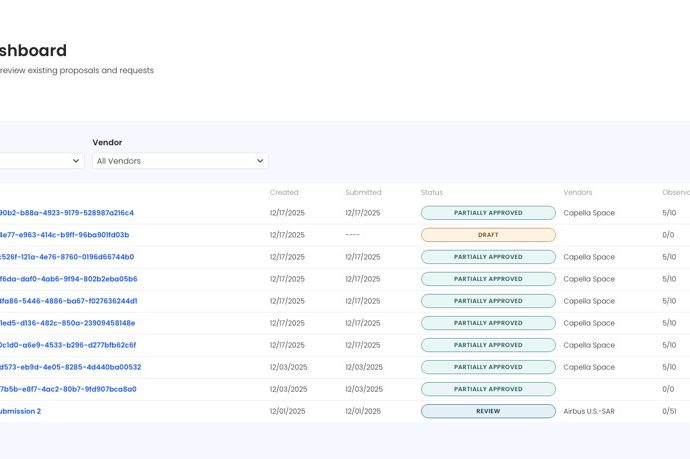Open proposal ending 23909458148e
Screen dimensions: 690x459
click(x=67, y=323)
